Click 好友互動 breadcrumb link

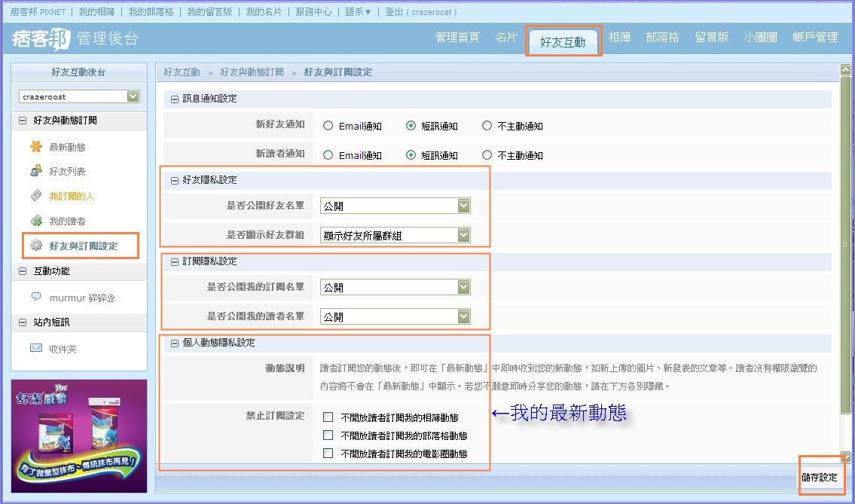pos(182,72)
